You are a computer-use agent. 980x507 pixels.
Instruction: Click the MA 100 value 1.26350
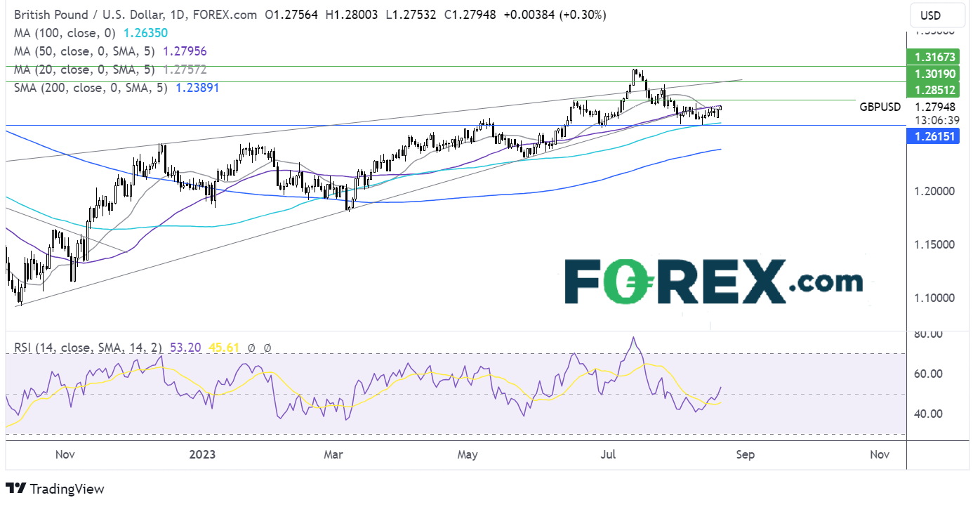[x=146, y=33]
